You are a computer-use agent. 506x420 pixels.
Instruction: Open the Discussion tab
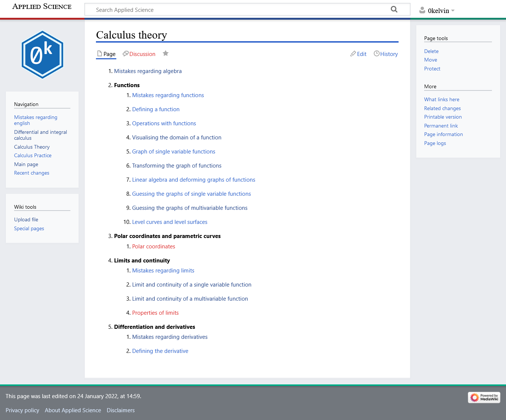point(139,54)
